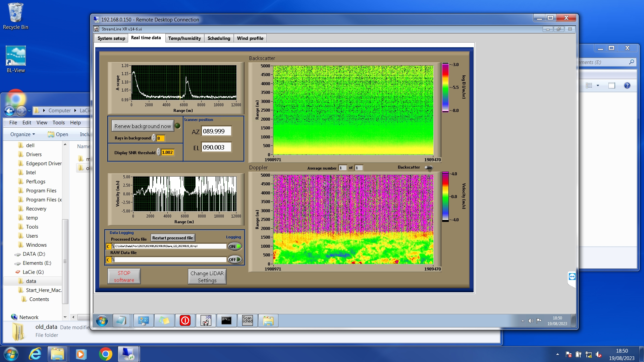
Task: Click Notepad icon in remote taskbar
Action: tap(121, 320)
